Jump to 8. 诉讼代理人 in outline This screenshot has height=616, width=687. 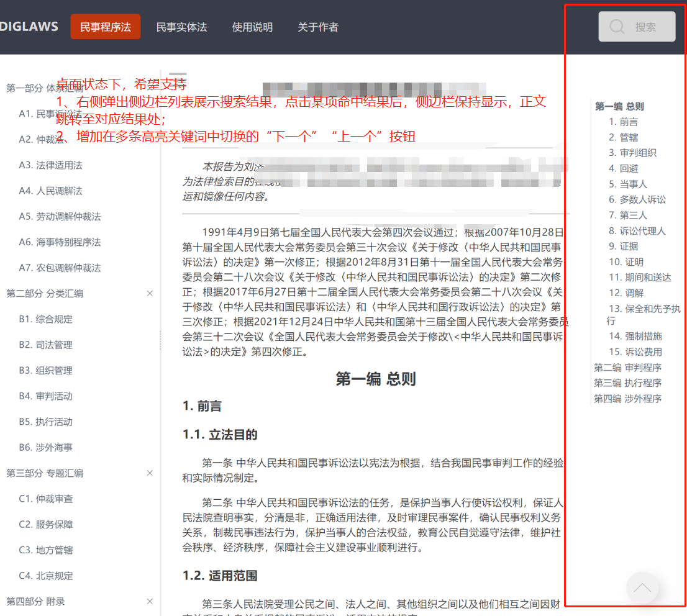click(x=637, y=231)
